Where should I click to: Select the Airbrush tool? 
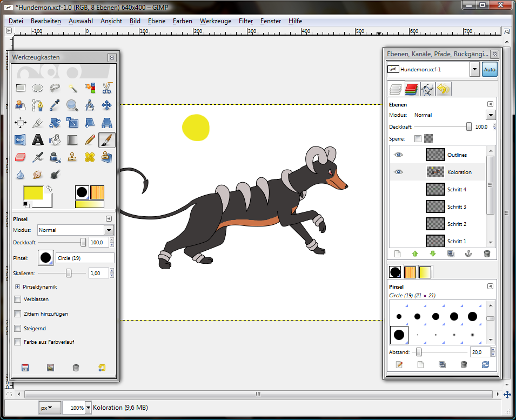tap(37, 157)
